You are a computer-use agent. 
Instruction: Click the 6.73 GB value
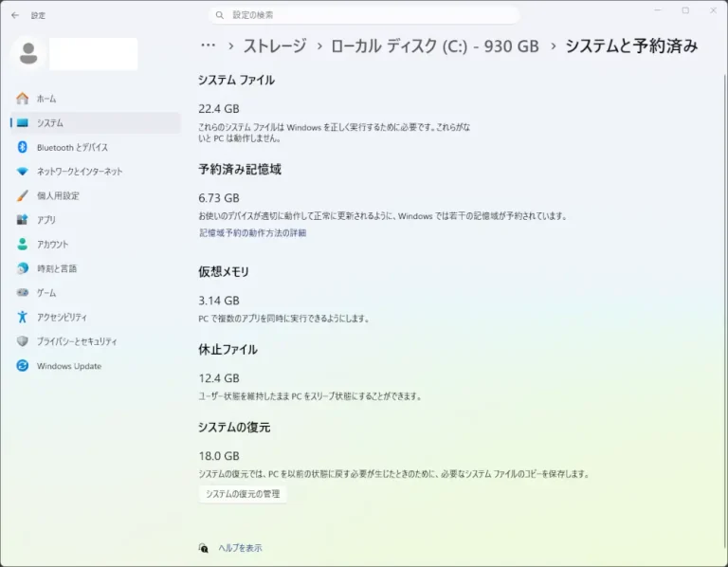[219, 198]
